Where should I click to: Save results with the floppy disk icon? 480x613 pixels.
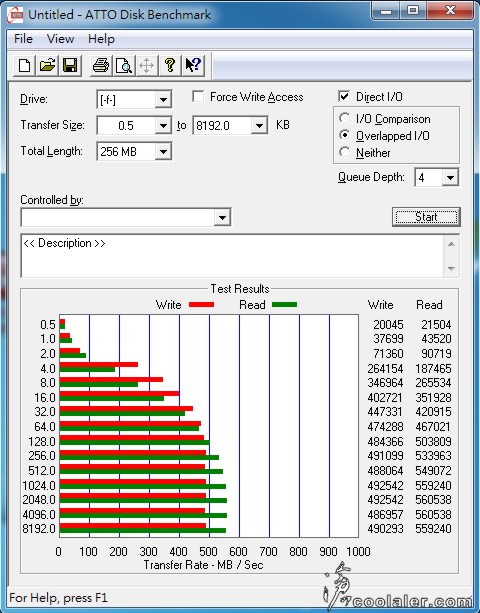coord(70,65)
